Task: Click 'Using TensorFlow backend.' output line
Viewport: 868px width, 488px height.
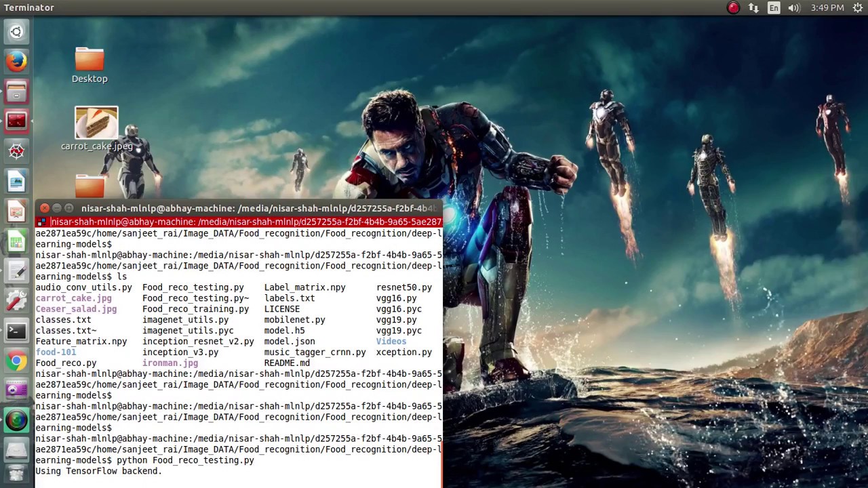Action: pos(98,471)
